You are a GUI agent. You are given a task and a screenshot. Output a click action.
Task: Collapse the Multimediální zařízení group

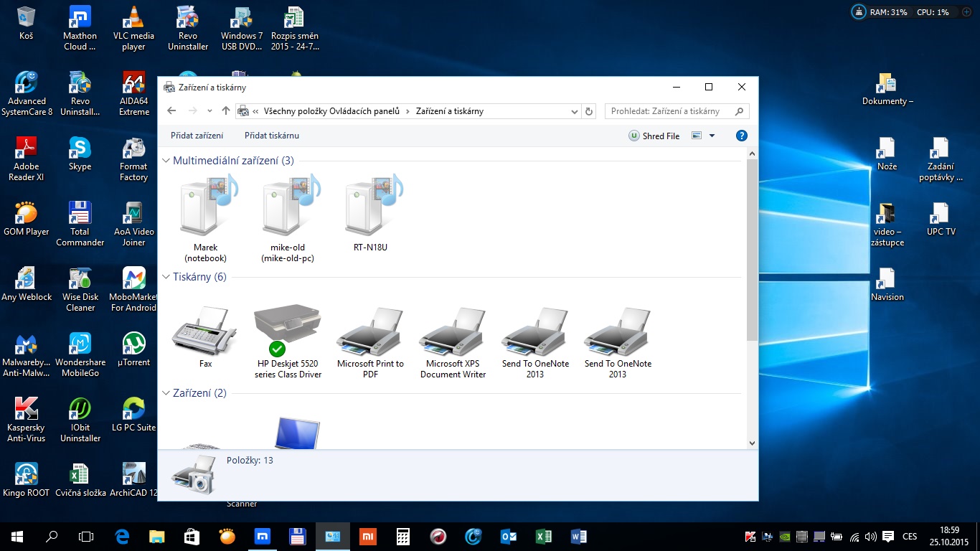[166, 161]
